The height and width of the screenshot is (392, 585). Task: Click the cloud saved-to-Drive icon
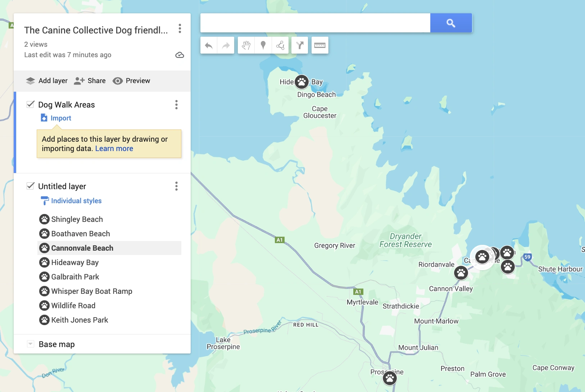click(x=180, y=55)
